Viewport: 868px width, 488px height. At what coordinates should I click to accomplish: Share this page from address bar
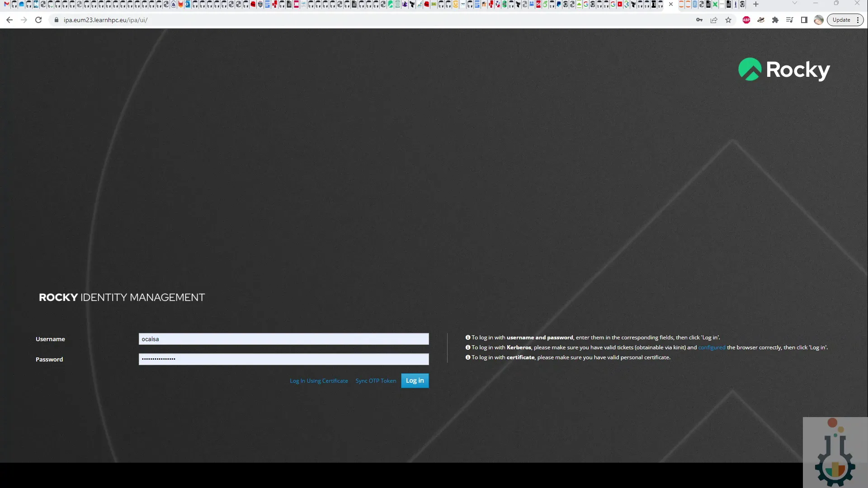714,20
